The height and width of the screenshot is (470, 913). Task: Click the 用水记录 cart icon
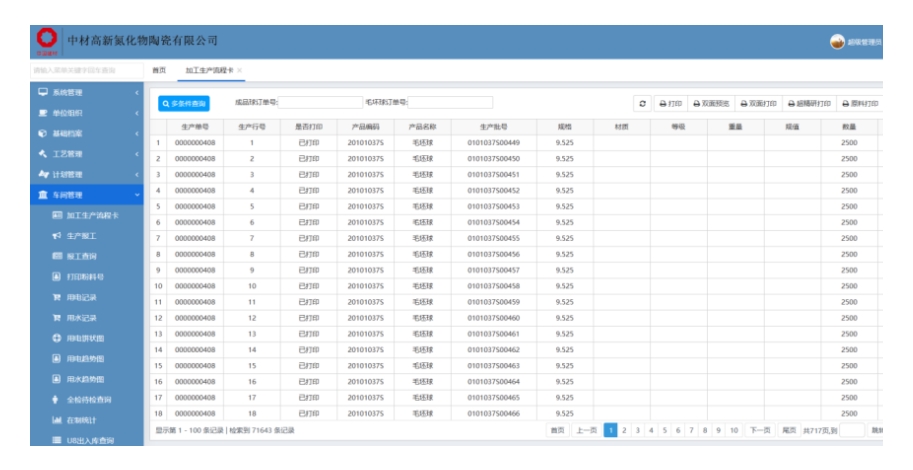pyautogui.click(x=56, y=318)
